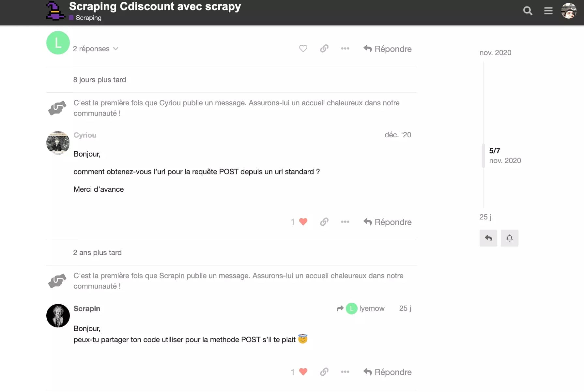584x392 pixels.
Task: Open the ellipsis menu on Cyriou's post
Action: pyautogui.click(x=345, y=222)
